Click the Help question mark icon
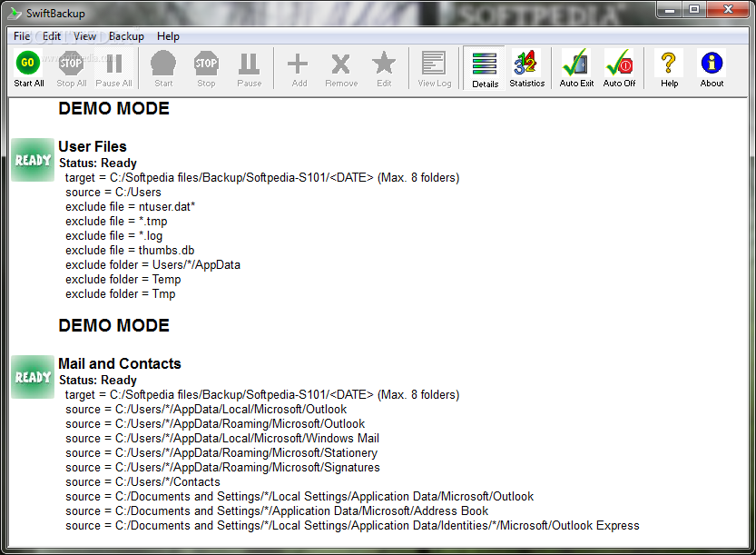Viewport: 756px width, 555px height. 669,63
